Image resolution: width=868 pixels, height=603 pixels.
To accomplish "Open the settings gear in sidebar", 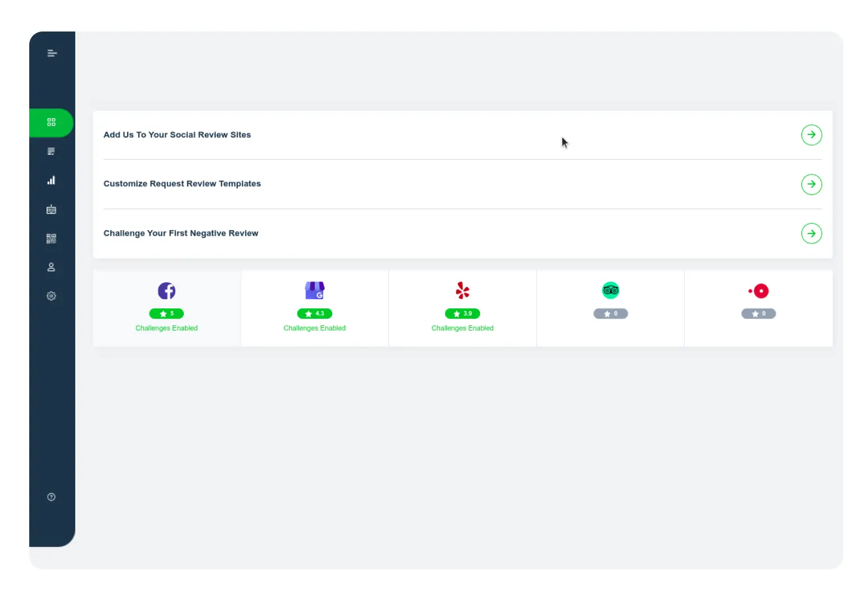I will tap(51, 296).
